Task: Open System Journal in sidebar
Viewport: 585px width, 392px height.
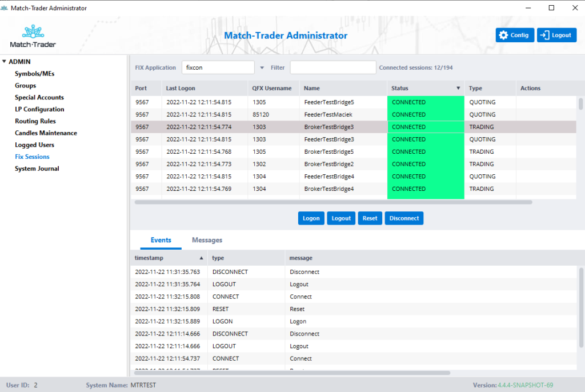Action: pos(37,169)
